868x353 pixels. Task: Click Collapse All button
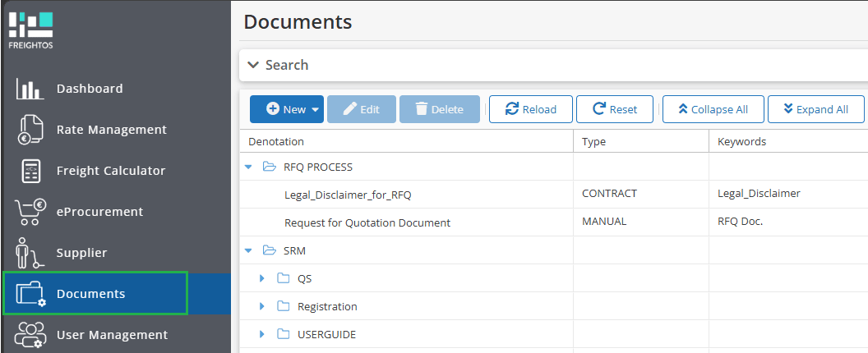click(713, 109)
